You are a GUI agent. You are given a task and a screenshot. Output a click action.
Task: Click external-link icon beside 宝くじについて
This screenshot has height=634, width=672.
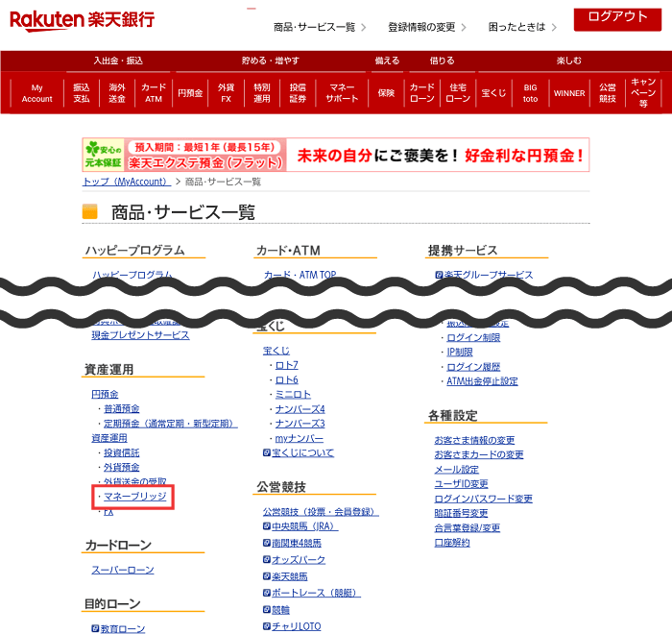[267, 452]
